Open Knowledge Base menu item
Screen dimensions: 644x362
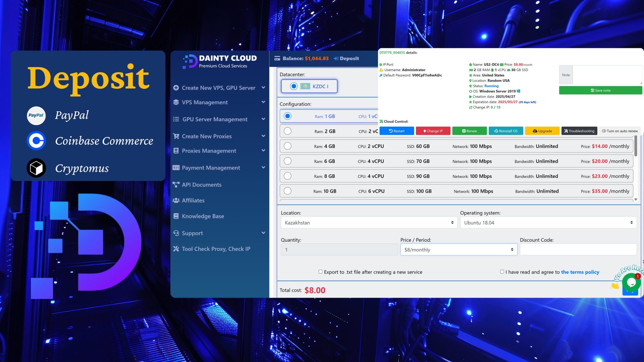coord(203,216)
